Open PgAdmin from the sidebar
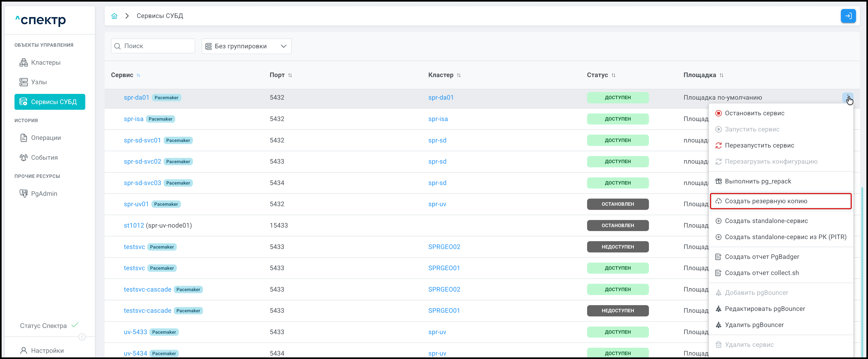This screenshot has width=868, height=359. click(x=44, y=194)
